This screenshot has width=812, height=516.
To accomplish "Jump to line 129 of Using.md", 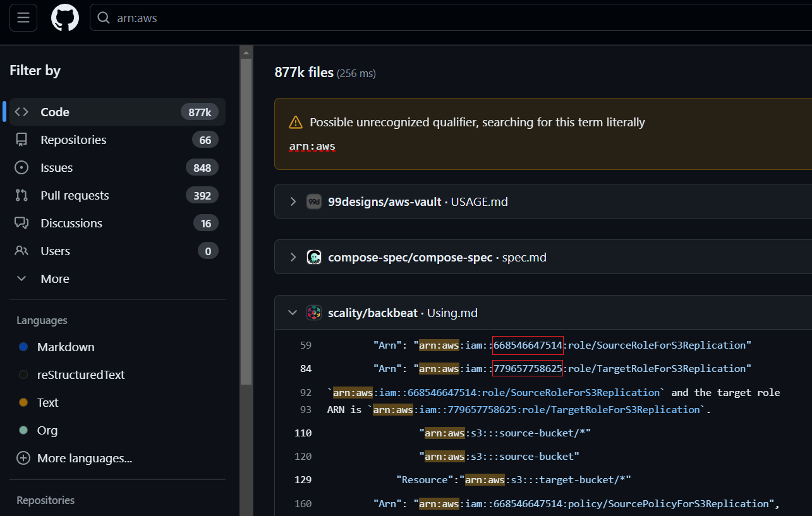I will tap(303, 480).
